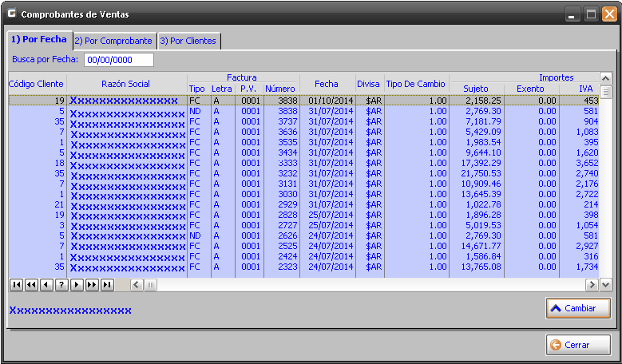Screen dimensions: 622x364
Task: Select invoice number 2828 cell
Action: click(282, 215)
